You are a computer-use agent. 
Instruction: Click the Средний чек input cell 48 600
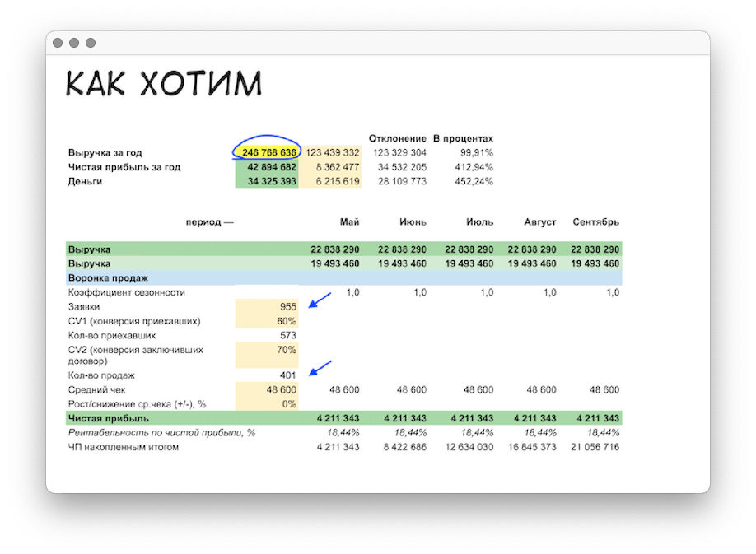268,389
